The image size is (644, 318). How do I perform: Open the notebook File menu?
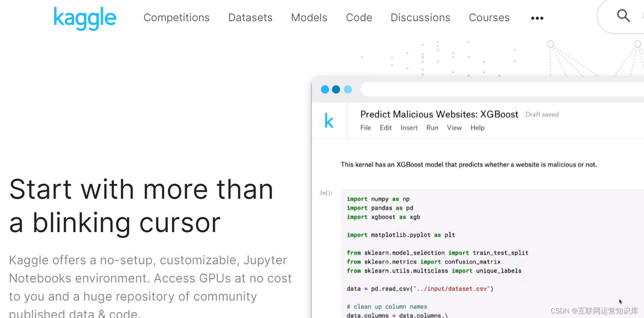366,128
